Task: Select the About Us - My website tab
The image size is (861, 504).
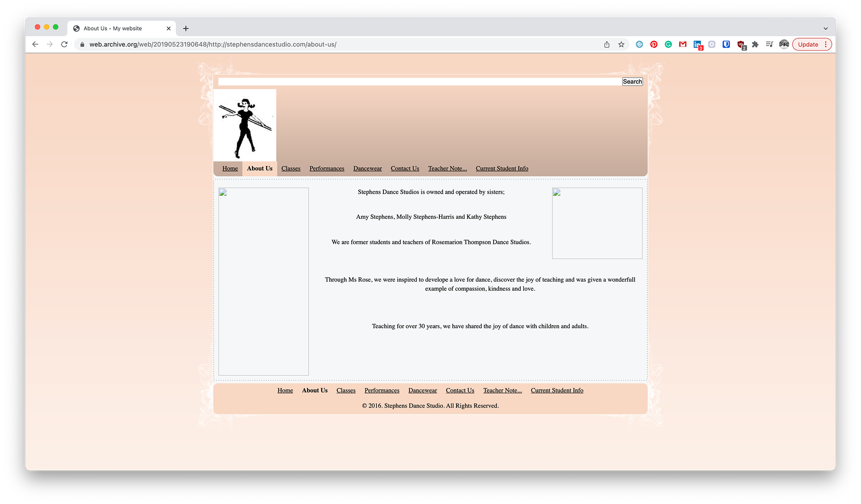Action: 122,28
